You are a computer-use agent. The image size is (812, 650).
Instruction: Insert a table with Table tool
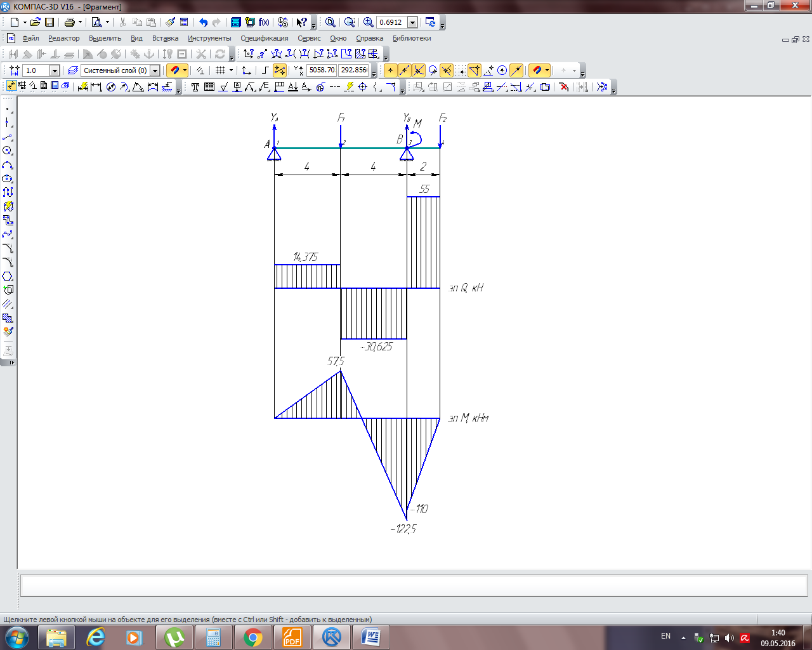click(209, 87)
